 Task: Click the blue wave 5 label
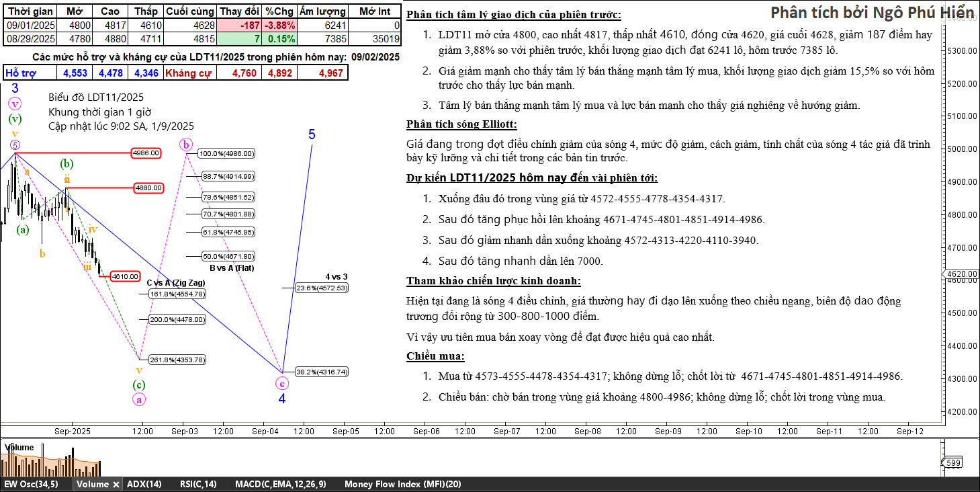click(312, 134)
